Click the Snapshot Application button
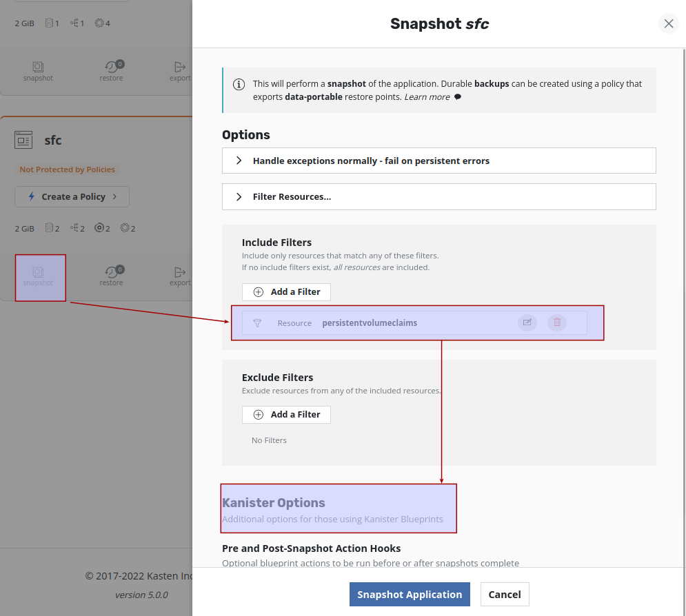686x616 pixels. 410,594
